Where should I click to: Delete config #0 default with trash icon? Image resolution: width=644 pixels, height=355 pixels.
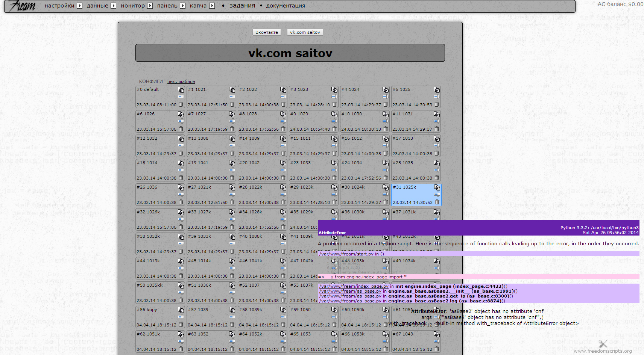coord(181,104)
